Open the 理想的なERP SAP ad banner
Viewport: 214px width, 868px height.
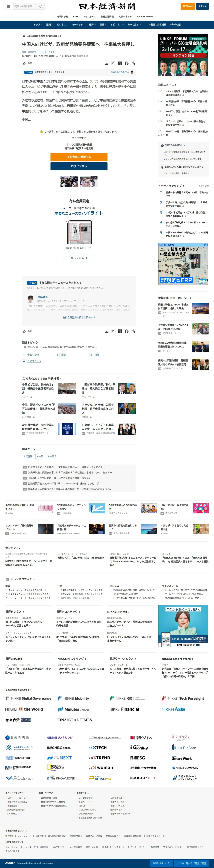(183, 264)
